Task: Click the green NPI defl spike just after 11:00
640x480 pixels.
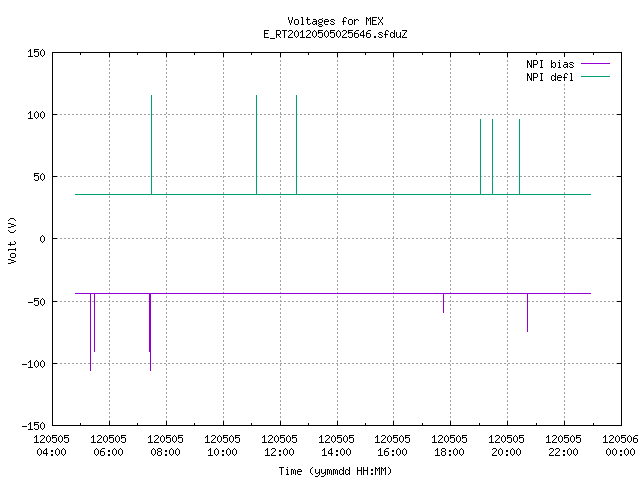Action: click(x=256, y=145)
